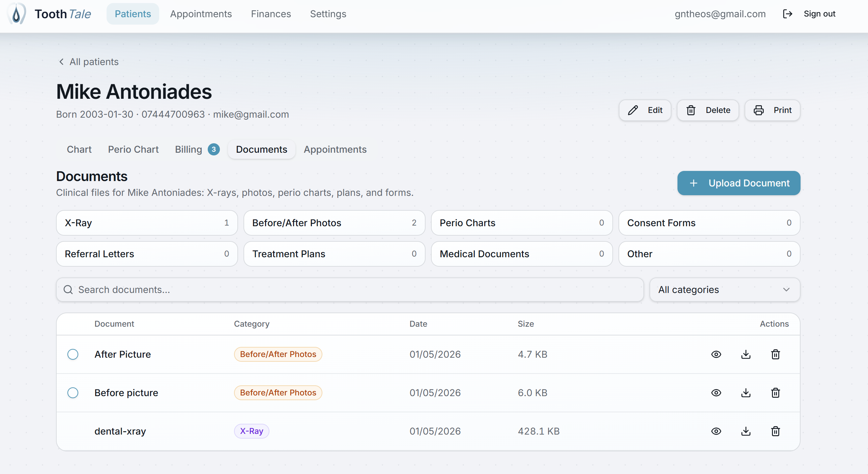
Task: Open the Finances section
Action: click(271, 14)
